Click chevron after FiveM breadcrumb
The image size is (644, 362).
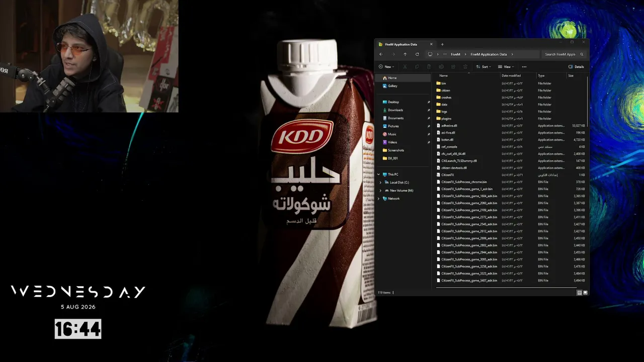coord(465,54)
